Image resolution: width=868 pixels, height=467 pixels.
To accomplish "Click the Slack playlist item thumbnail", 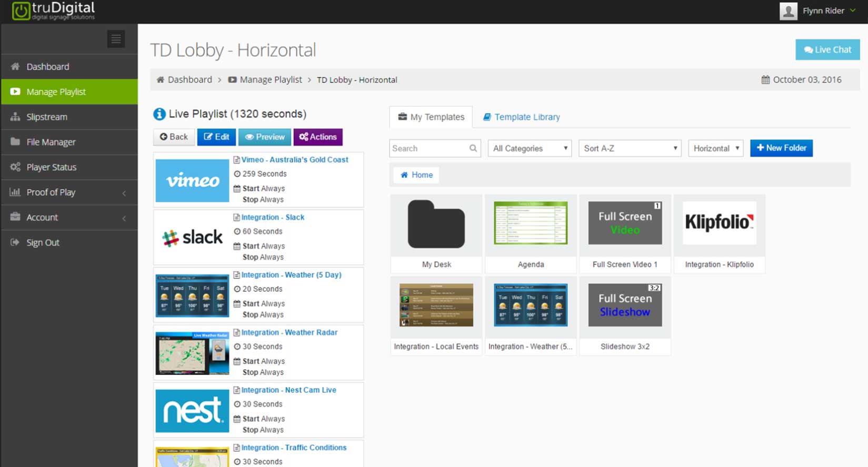I will (192, 238).
